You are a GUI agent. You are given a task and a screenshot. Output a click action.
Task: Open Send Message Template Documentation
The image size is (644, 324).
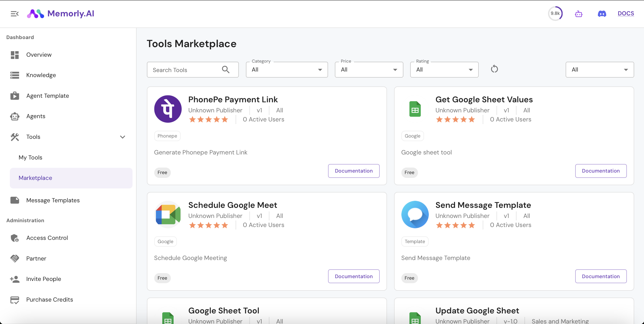pyautogui.click(x=601, y=276)
